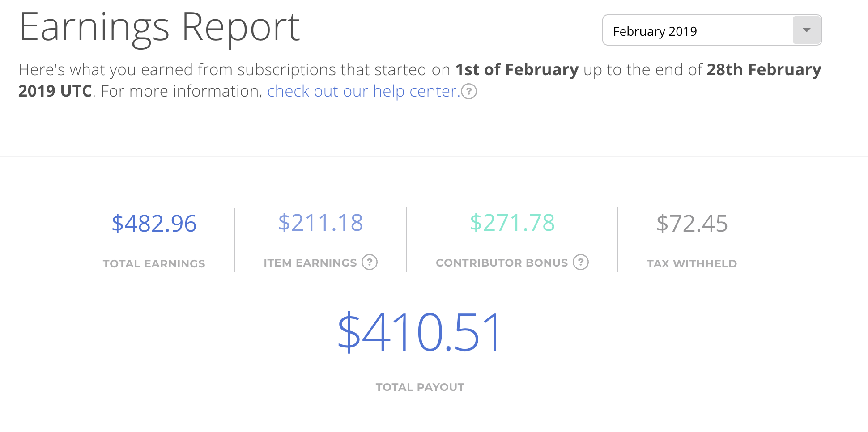868x432 pixels.
Task: Click the $72.45 tax withheld amount
Action: pos(692,224)
